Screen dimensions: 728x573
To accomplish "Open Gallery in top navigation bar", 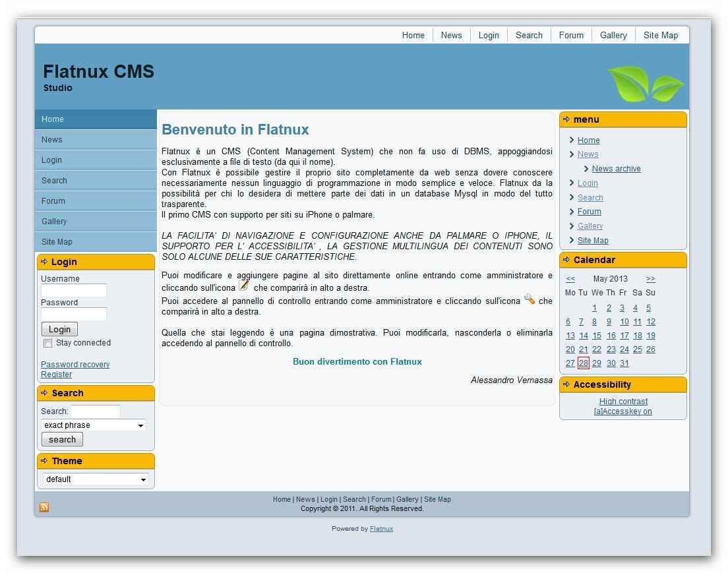I will point(613,36).
